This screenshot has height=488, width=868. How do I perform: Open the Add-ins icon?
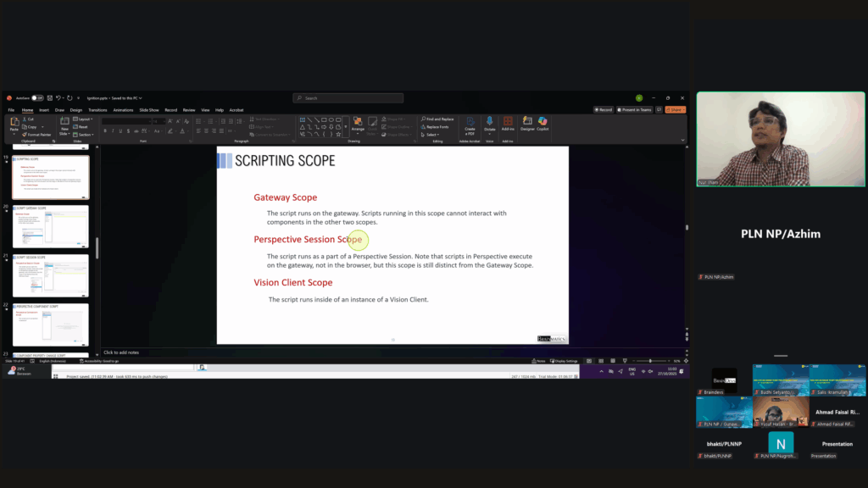pos(508,124)
